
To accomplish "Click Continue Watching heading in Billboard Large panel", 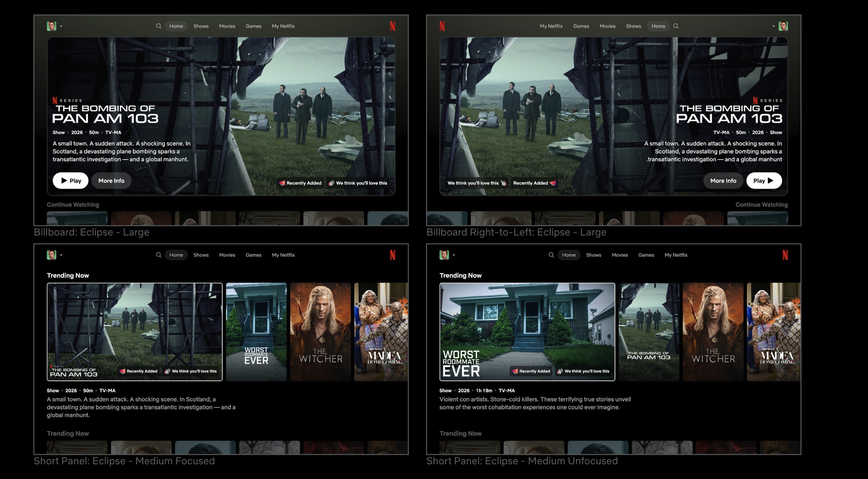I will pyautogui.click(x=73, y=204).
